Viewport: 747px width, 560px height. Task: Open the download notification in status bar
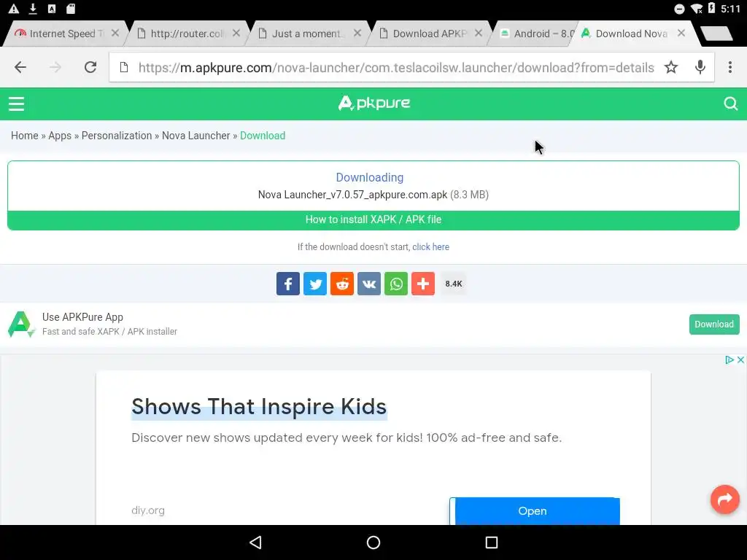tap(33, 9)
